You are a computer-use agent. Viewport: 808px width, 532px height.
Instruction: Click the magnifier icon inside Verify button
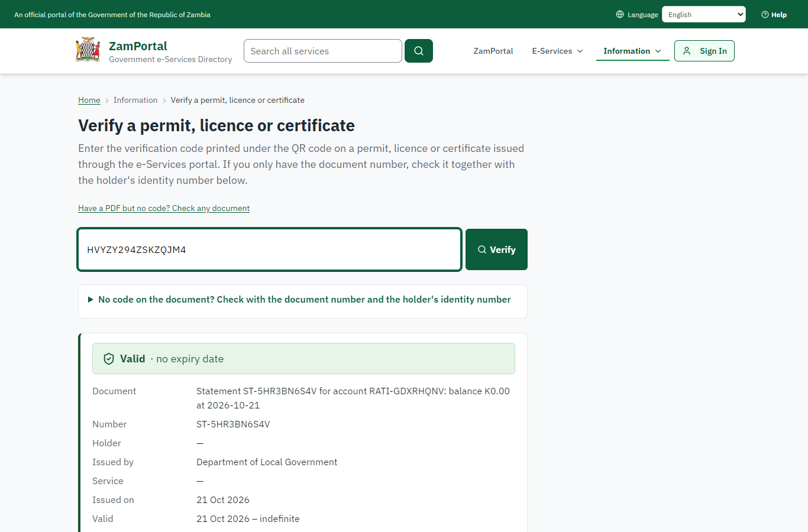coord(482,249)
